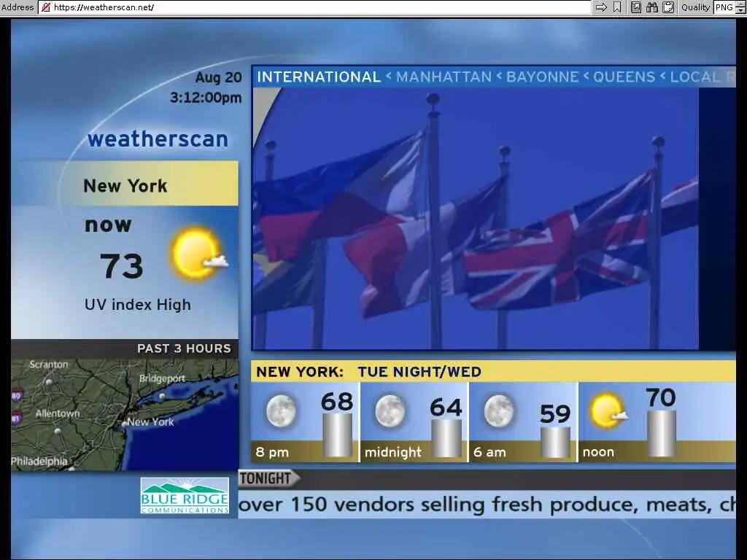Click the 3:12:00pm clock text
The height and width of the screenshot is (560, 747).
[x=206, y=98]
